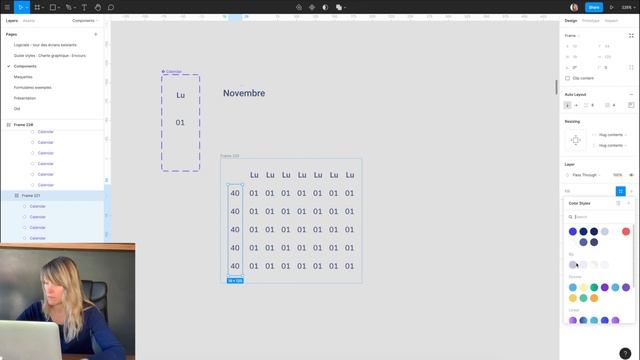The height and width of the screenshot is (360, 640).
Task: Open shape tools dropdown arrow
Action: pos(59,7)
